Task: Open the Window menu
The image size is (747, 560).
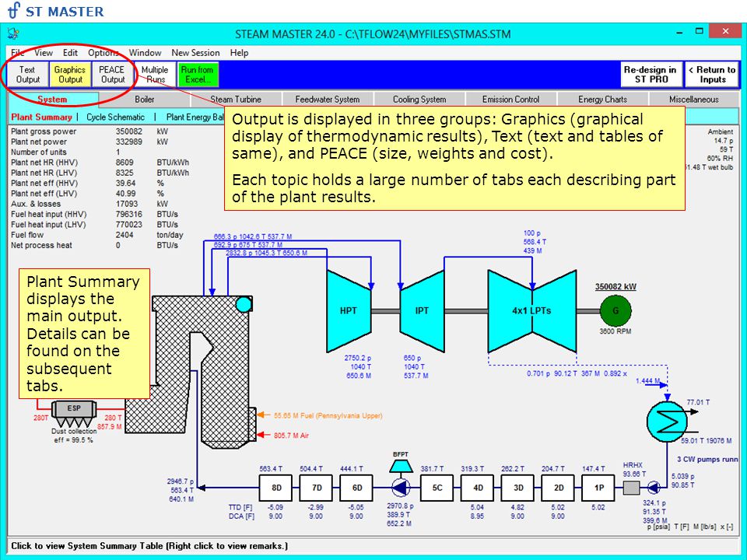Action: (x=145, y=53)
